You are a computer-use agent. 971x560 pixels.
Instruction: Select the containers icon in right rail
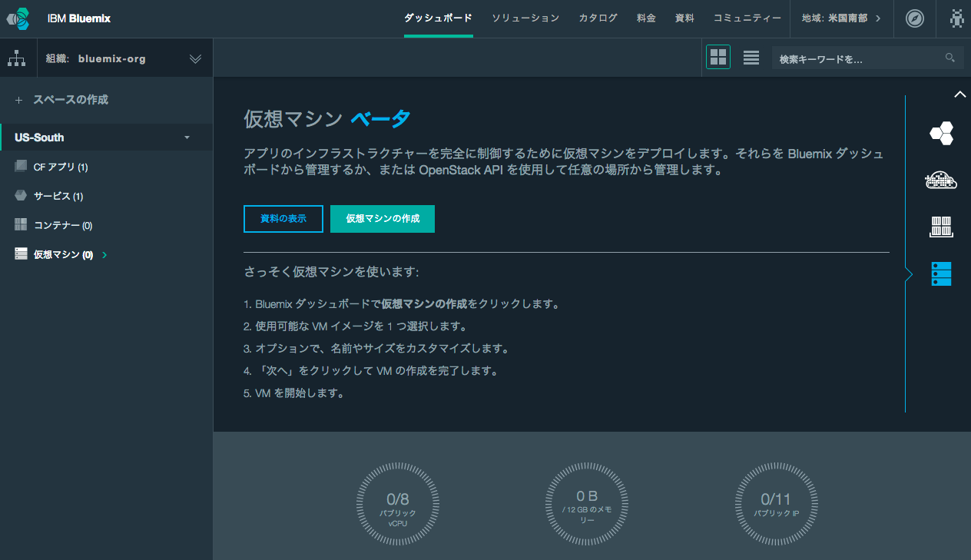point(941,227)
